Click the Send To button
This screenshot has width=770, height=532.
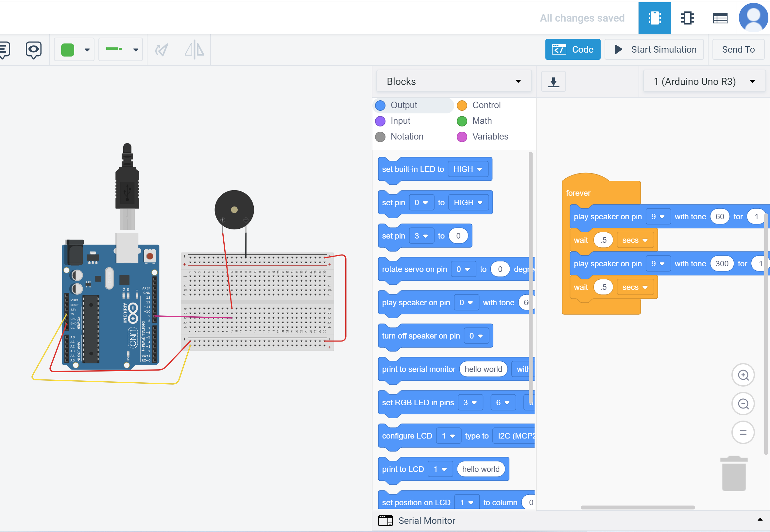(x=739, y=49)
